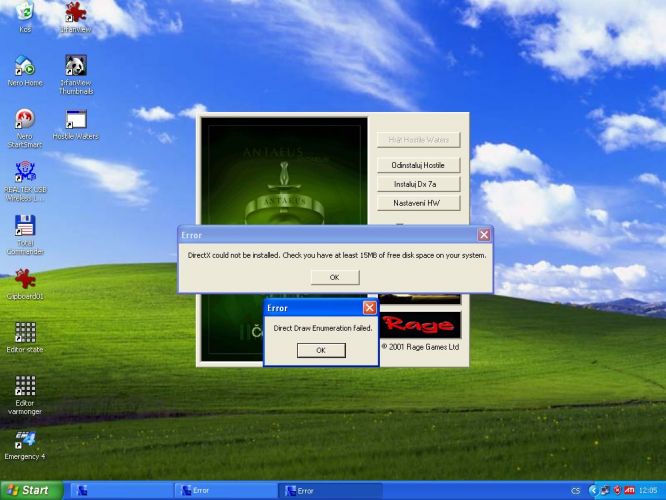This screenshot has height=500, width=666.
Task: Close the small Direct Draw Error dialog
Action: (x=370, y=308)
